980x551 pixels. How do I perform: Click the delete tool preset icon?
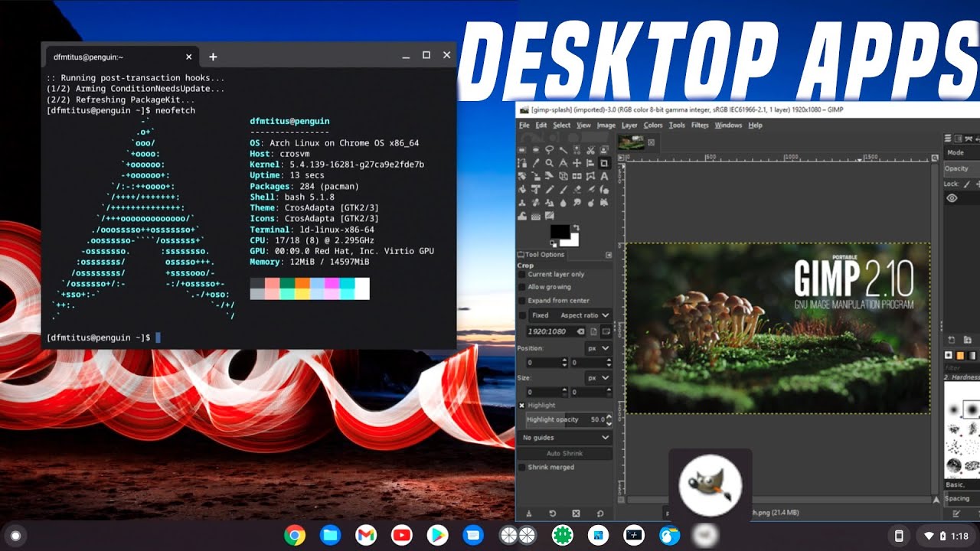(577, 514)
